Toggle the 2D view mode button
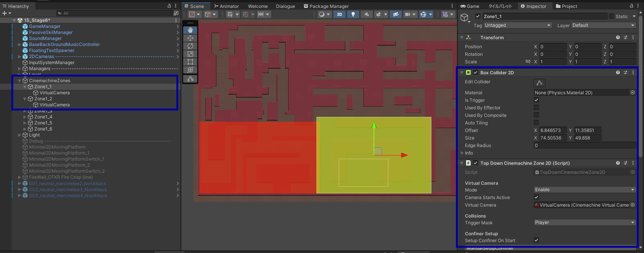Image resolution: width=644 pixels, height=253 pixels. pyautogui.click(x=339, y=14)
